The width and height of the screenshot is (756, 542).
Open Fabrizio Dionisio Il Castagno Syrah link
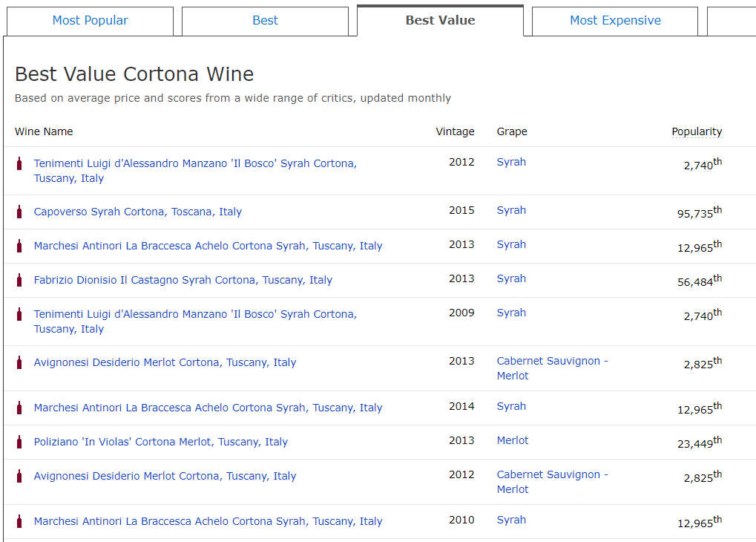(x=183, y=281)
